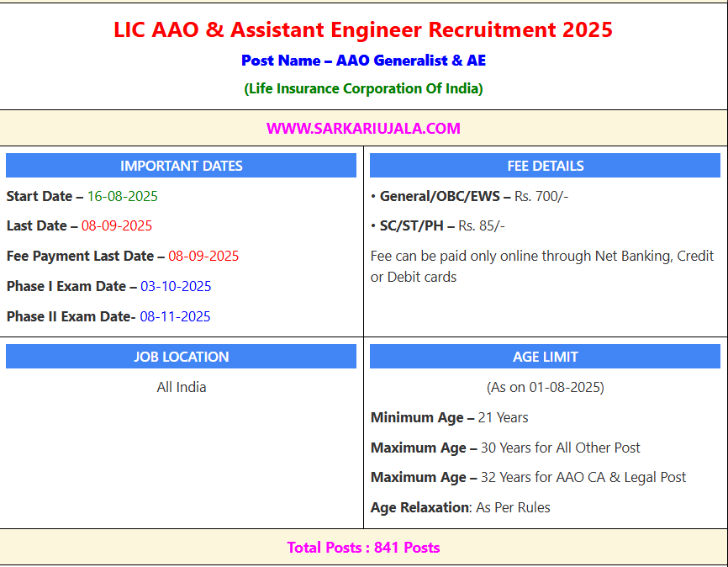Click the Total Posts 841 Posts text
The image size is (728, 567).
pyautogui.click(x=363, y=548)
